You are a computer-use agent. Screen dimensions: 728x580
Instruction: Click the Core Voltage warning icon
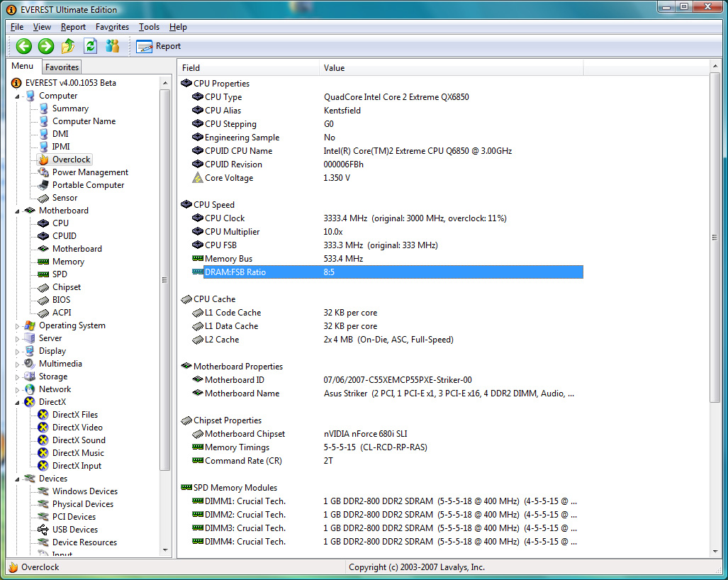[x=198, y=178]
